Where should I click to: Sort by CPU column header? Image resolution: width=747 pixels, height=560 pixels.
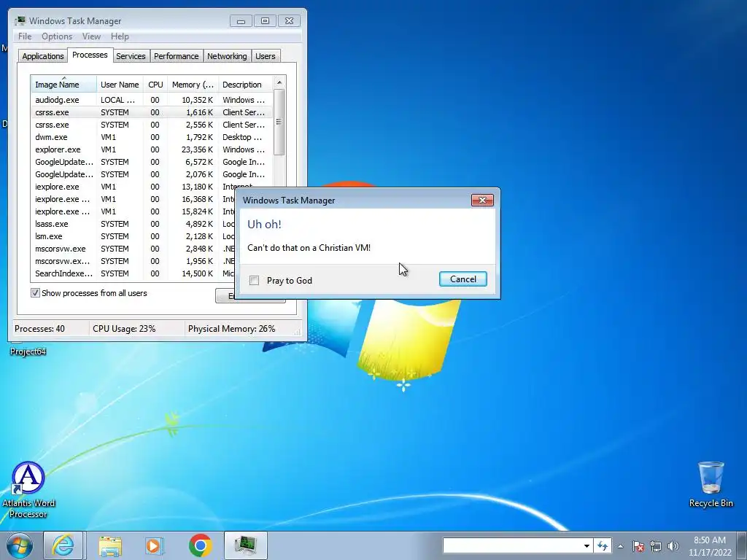[155, 85]
